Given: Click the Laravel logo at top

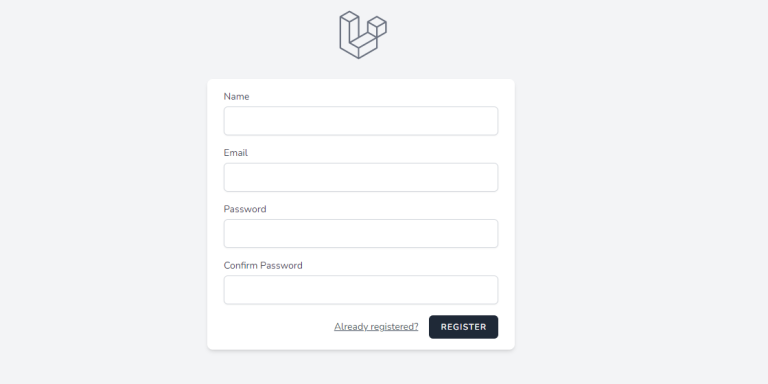Looking at the screenshot, I should coord(363,35).
